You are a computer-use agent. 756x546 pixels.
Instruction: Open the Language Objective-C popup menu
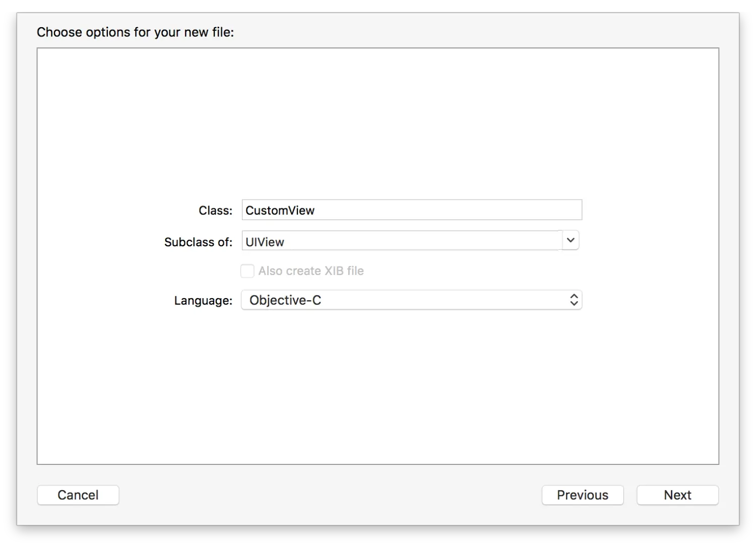point(412,300)
